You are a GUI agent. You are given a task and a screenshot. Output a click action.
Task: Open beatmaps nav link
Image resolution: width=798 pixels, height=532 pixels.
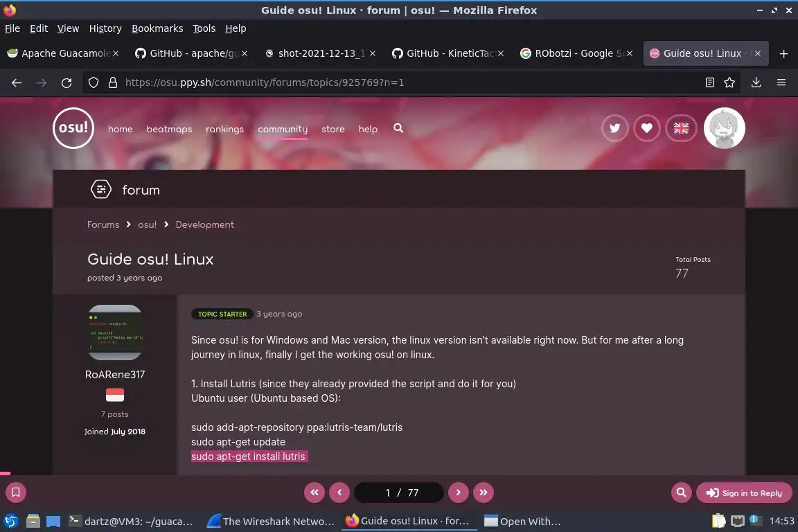169,130
